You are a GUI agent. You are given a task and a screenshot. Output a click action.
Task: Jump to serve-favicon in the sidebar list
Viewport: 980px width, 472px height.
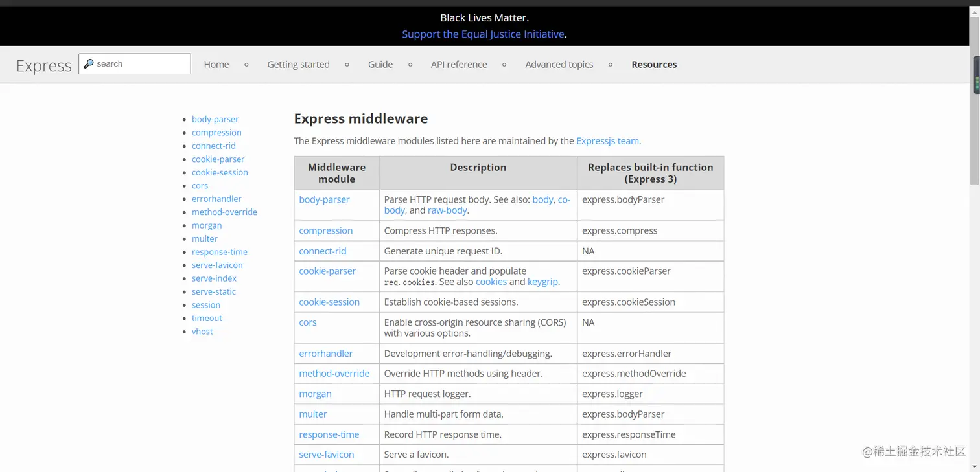pos(217,265)
